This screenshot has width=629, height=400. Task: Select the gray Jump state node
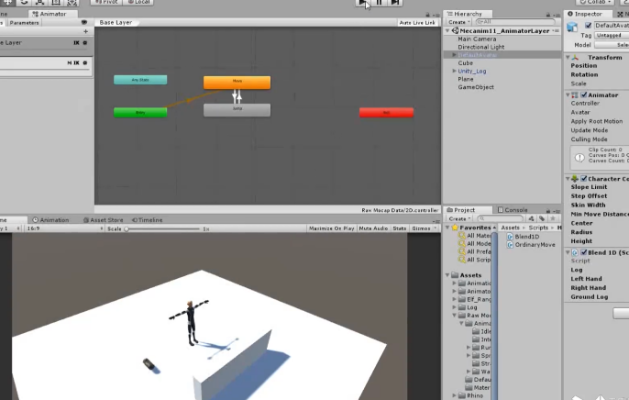point(237,110)
